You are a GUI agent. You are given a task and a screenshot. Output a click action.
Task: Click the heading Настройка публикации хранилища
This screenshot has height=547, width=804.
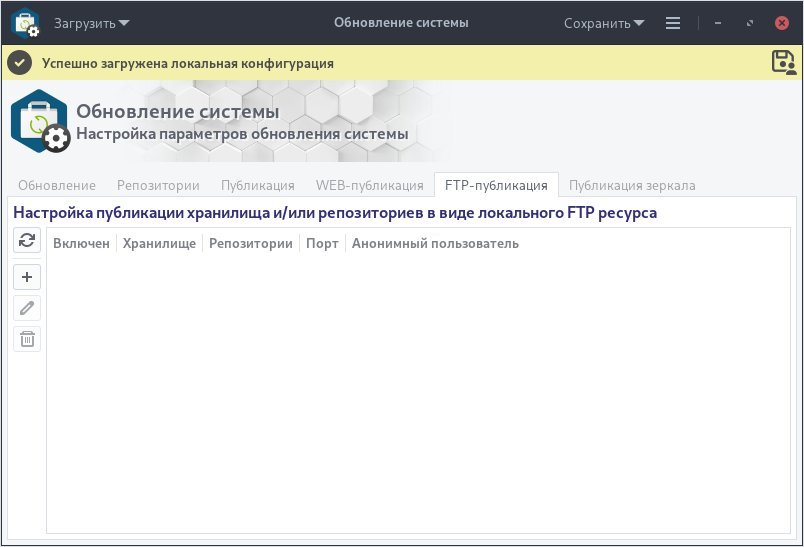pyautogui.click(x=335, y=213)
